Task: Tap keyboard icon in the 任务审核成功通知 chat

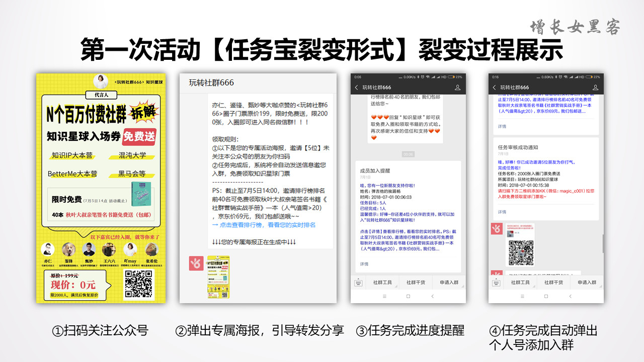Action: [x=496, y=283]
